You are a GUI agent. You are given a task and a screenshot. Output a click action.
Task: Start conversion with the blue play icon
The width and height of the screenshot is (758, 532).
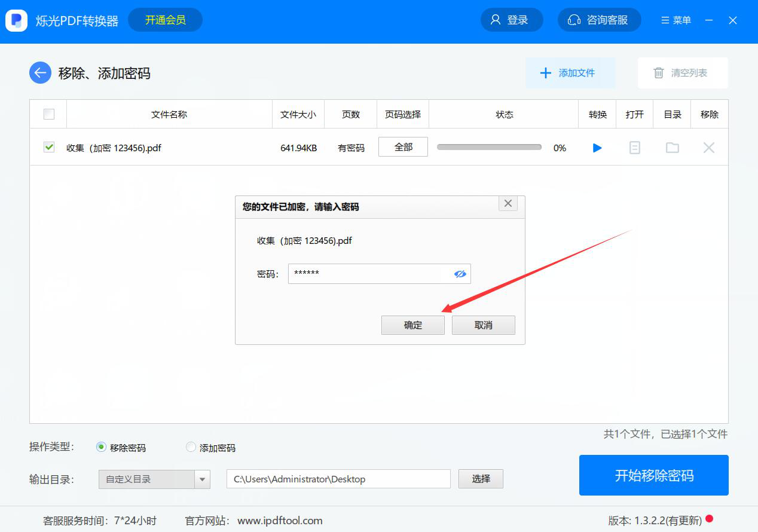597,148
